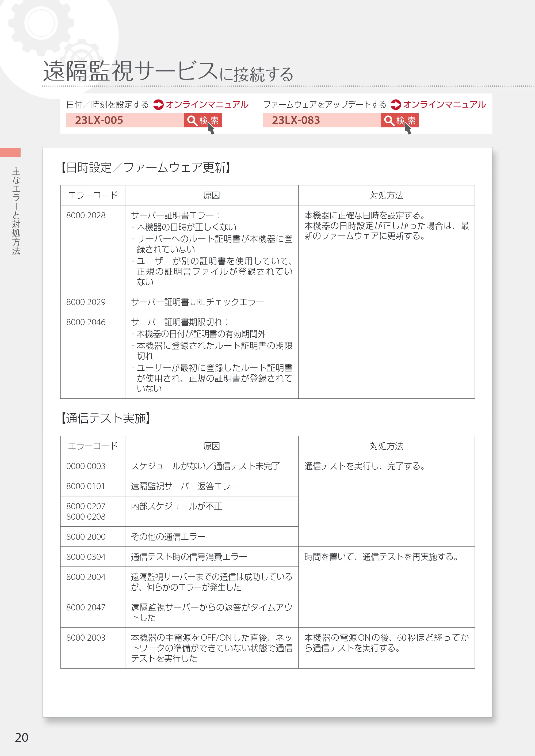The image size is (535, 756).
Task: Click the ファームウェアをアップデートする label
Action: [x=324, y=104]
